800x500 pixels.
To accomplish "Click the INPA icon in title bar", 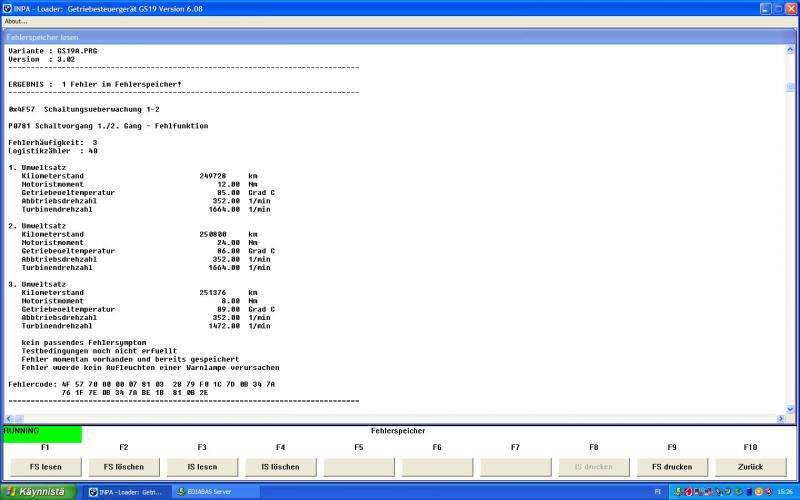I will (x=8, y=7).
